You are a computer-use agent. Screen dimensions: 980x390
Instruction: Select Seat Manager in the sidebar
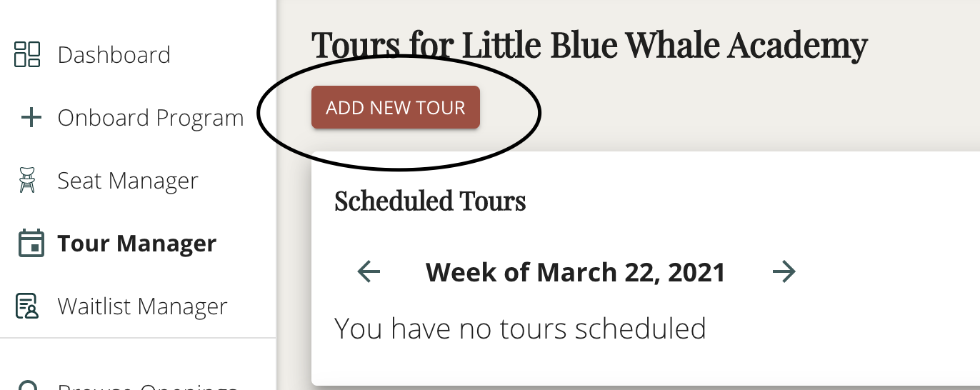128,181
